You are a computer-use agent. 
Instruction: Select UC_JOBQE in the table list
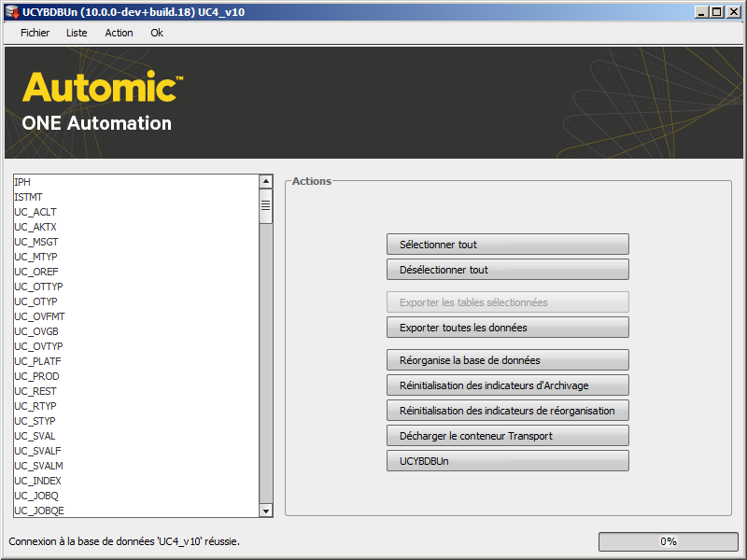136,511
